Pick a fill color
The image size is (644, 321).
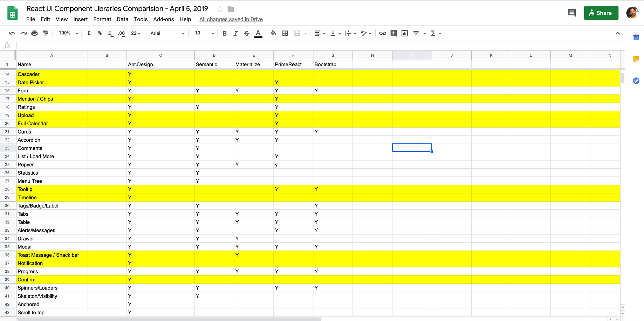click(x=273, y=33)
